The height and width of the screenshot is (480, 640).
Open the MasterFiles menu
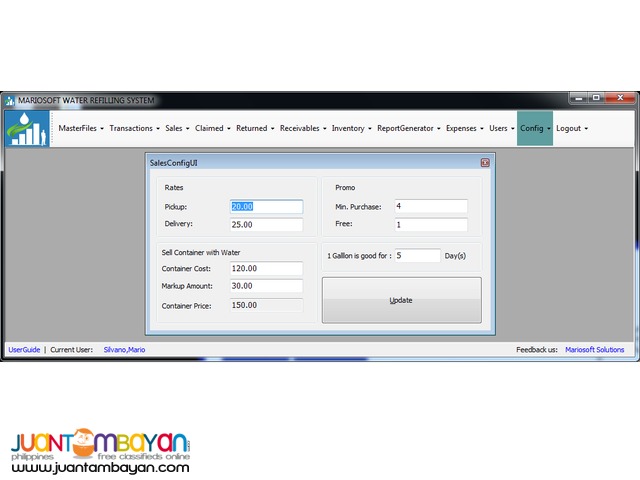coord(81,128)
